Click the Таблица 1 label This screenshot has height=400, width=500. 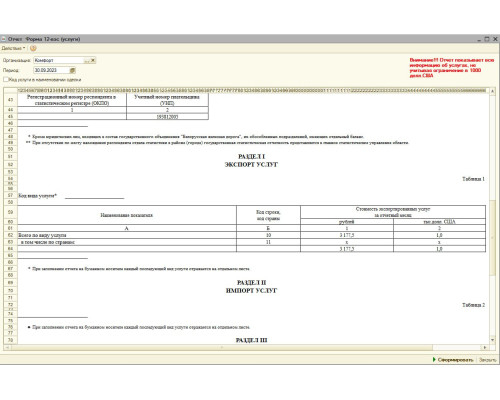pos(473,179)
